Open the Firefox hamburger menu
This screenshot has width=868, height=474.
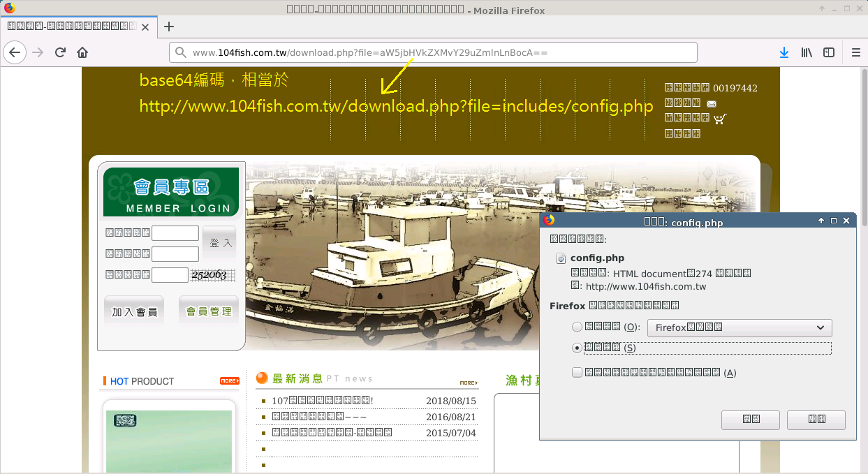tap(856, 52)
